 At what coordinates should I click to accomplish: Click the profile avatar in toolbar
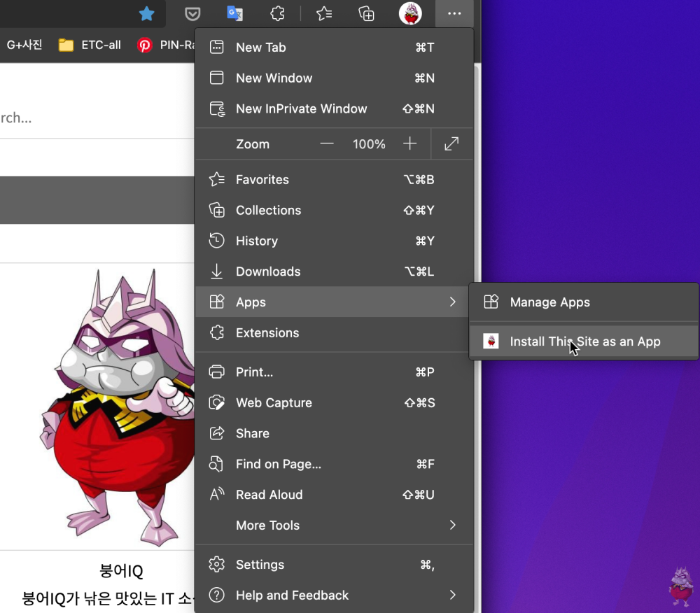(410, 13)
